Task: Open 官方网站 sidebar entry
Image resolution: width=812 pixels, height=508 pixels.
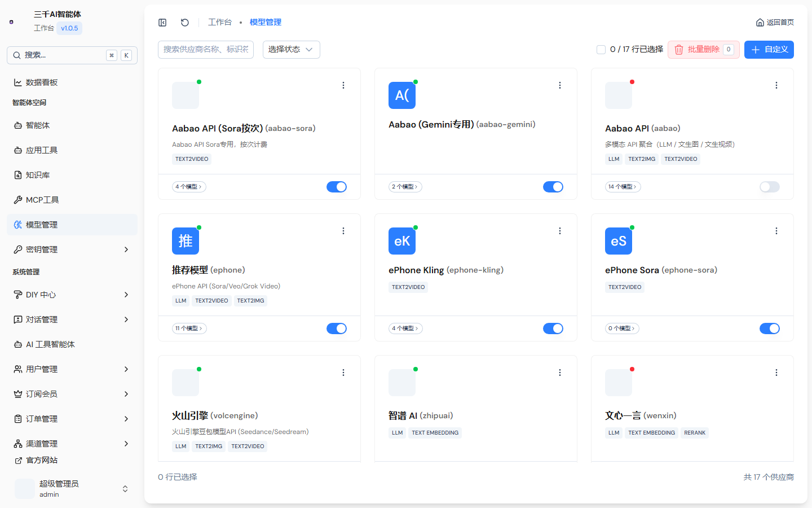Action: click(x=72, y=461)
